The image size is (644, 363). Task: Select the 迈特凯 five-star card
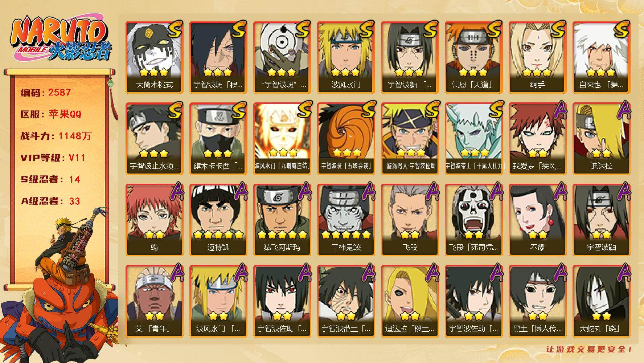point(218,220)
